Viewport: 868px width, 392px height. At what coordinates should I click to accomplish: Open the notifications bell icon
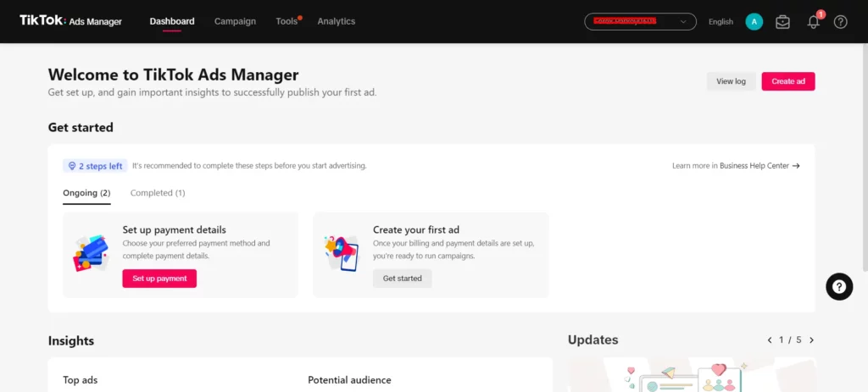(x=813, y=22)
